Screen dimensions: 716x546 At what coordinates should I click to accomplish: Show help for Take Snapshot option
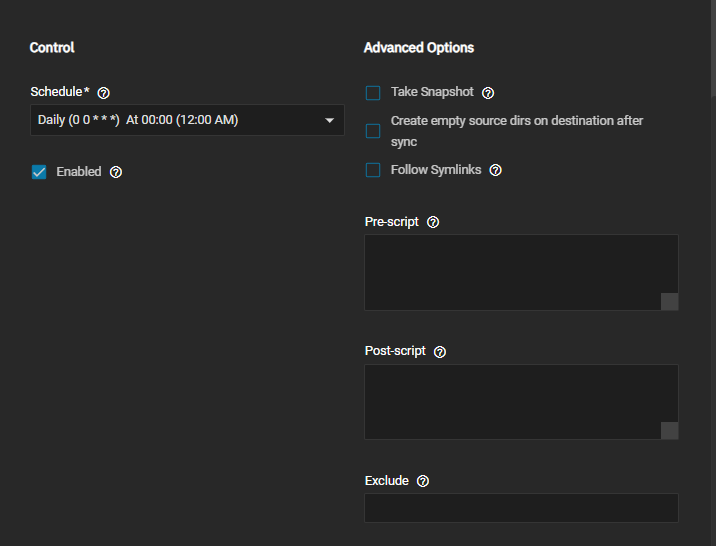[x=488, y=93]
